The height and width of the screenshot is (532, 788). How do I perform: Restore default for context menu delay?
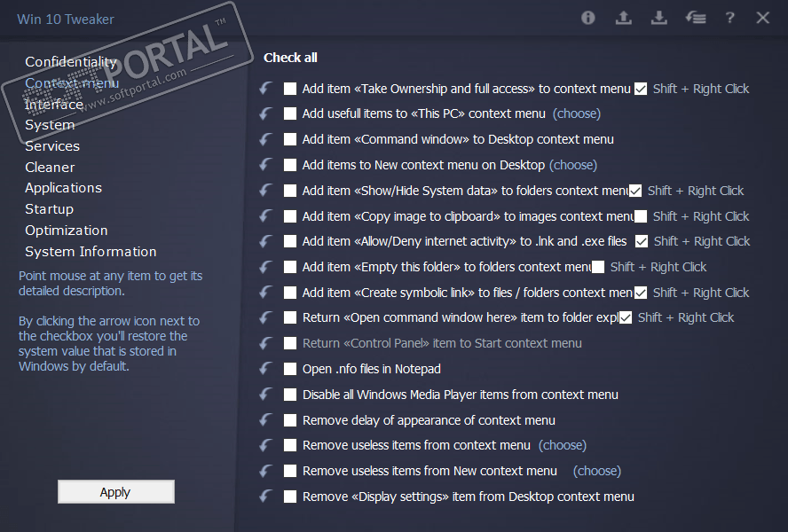coord(266,420)
